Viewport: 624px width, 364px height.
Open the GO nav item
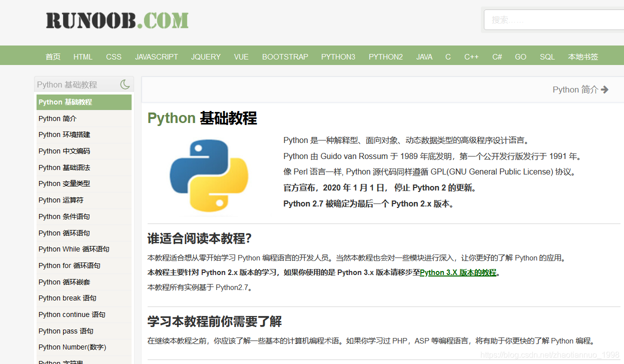(520, 56)
